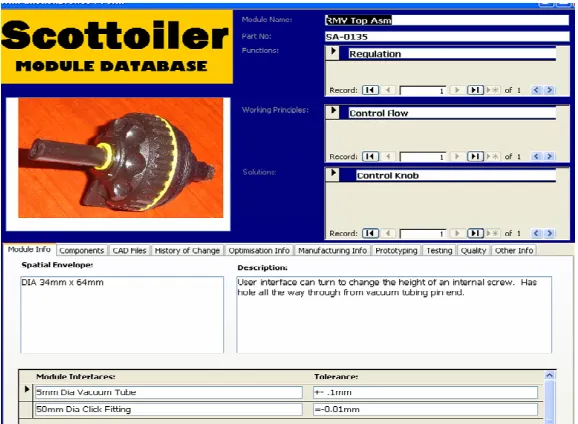
Task: Click the Functions record number box
Action: [423, 90]
